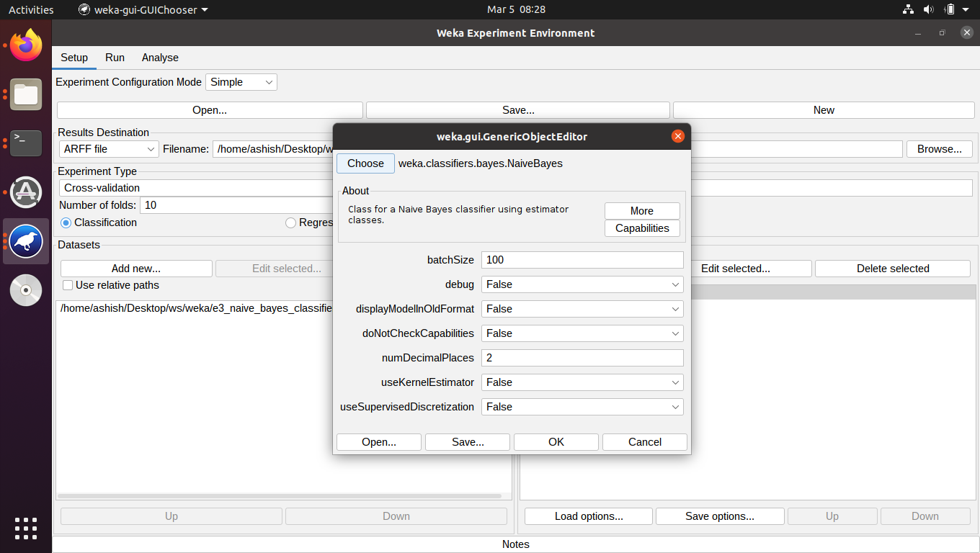Open the Files app in dock
Image resolution: width=980 pixels, height=553 pixels.
26,95
